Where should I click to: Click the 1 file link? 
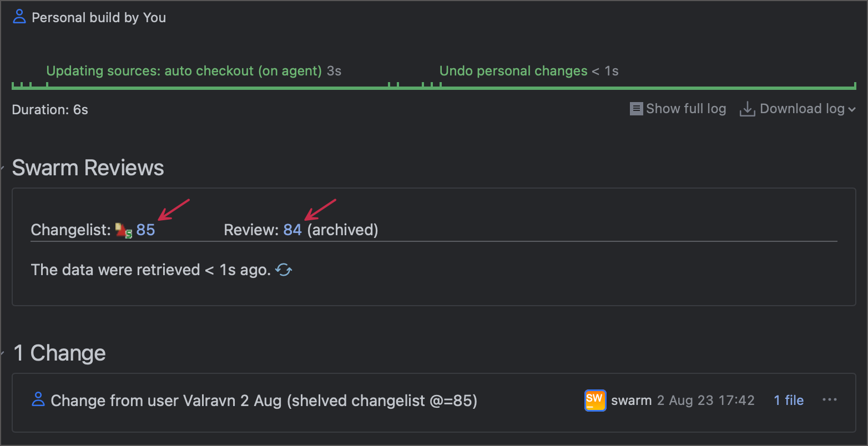(788, 400)
